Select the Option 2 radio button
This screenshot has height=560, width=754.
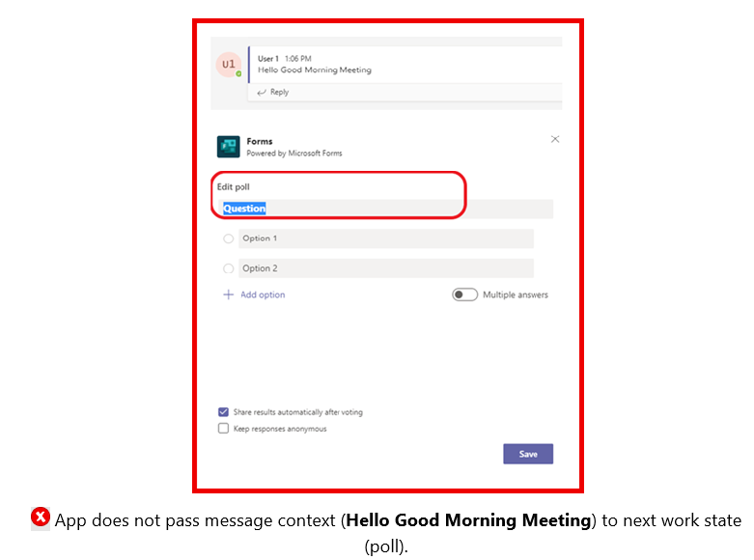(229, 268)
